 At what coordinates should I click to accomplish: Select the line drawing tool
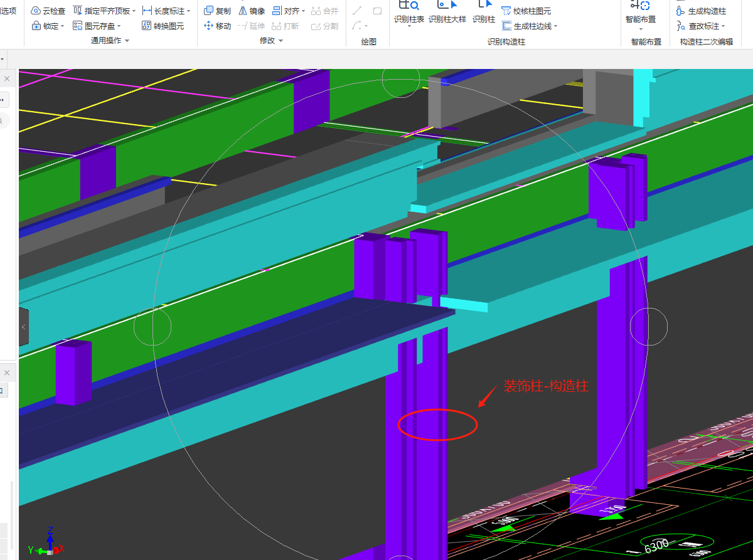click(357, 11)
